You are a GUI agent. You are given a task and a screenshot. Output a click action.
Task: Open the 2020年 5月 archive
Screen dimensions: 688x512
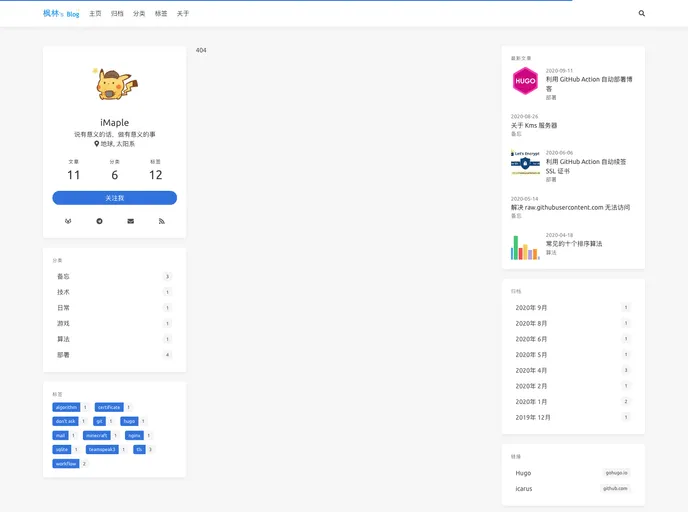click(573, 355)
